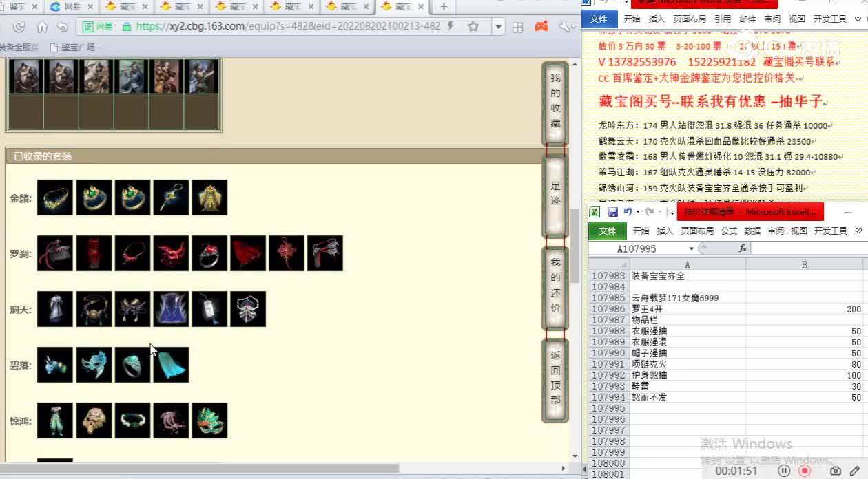Click the pencil annotate icon on recorder bar

coord(855,471)
